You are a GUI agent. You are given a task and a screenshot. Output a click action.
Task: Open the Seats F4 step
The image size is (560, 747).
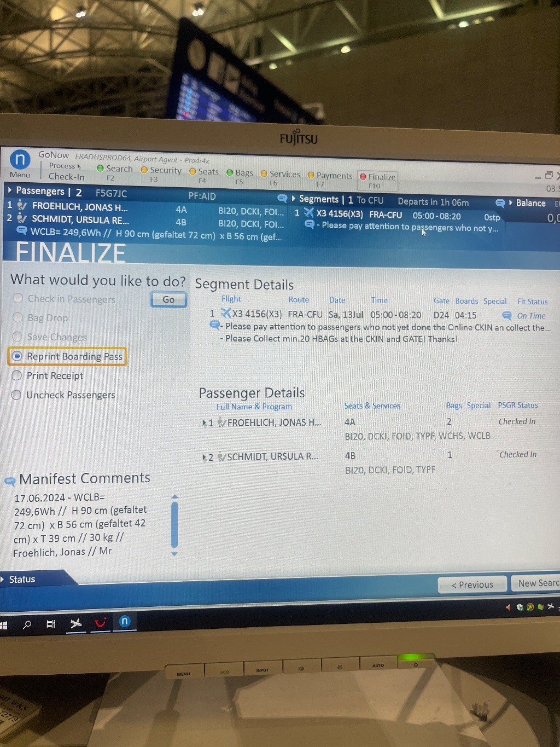pos(203,174)
